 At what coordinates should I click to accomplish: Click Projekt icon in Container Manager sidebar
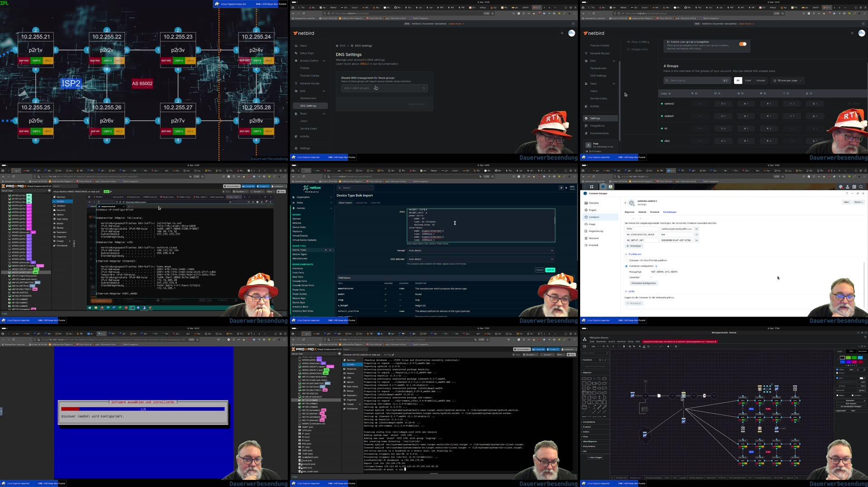(x=586, y=210)
